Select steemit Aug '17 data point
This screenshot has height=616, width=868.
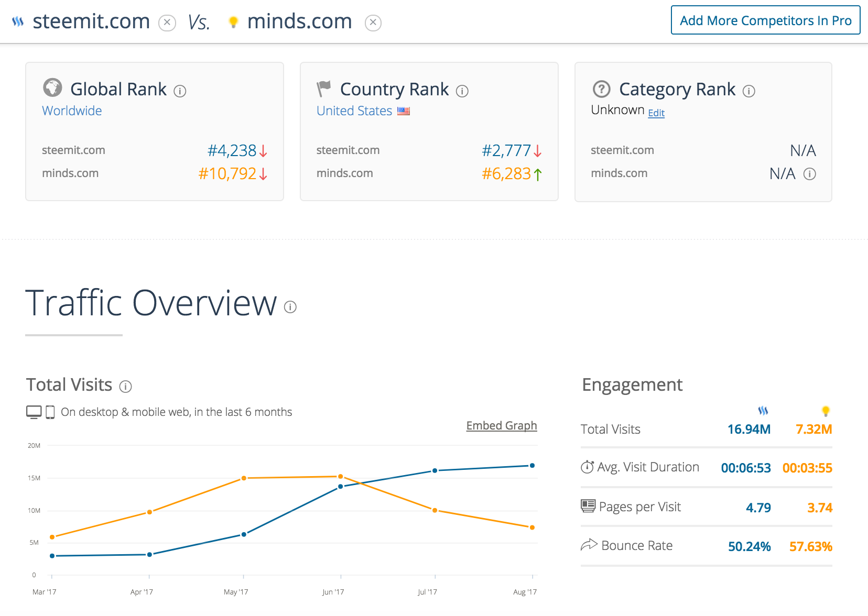532,465
